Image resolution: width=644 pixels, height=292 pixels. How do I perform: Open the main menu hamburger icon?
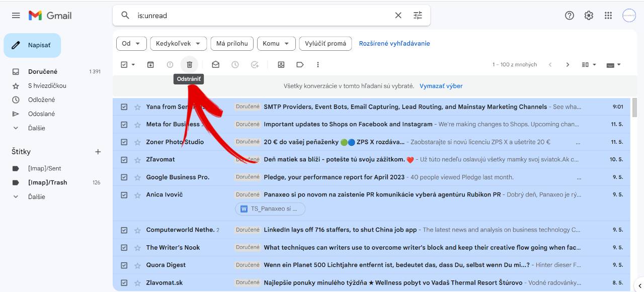16,16
